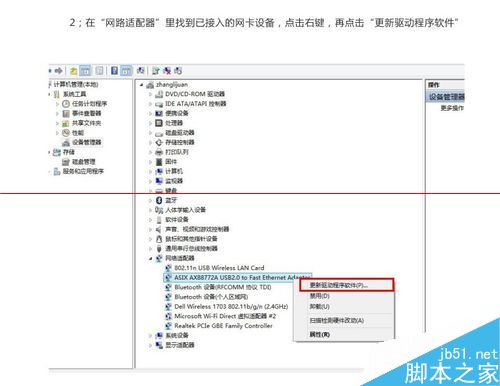Click the 声音、视频和游戏控制器 speaker icon
This screenshot has height=386, width=500.
(159, 229)
